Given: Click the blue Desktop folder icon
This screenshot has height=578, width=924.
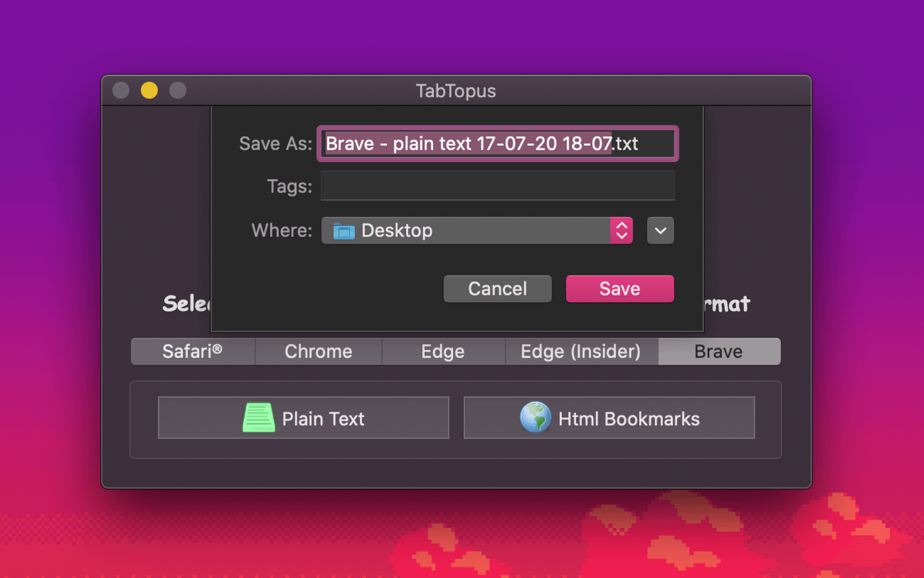Looking at the screenshot, I should tap(344, 231).
